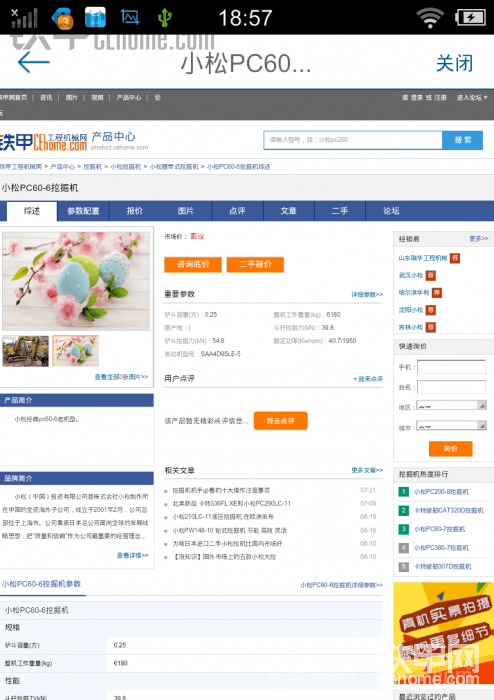Open article 小松PW148-10 轮式挖掘机
Viewport: 494px width, 700px height.
(x=229, y=530)
